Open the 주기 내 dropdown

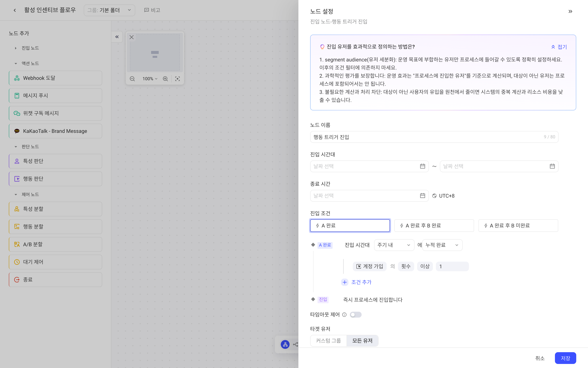[x=394, y=245]
